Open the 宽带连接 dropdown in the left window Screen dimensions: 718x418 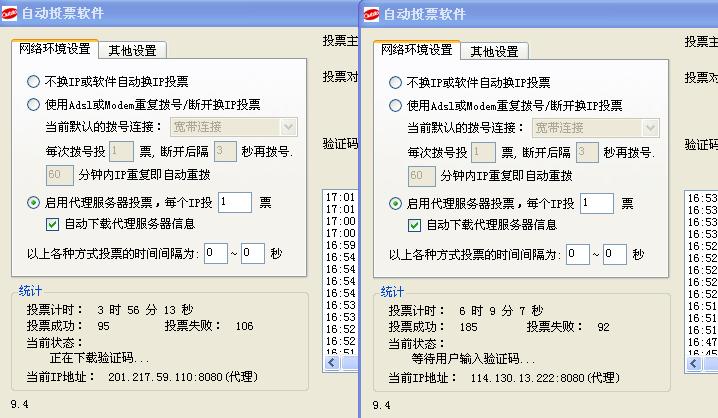(x=288, y=127)
